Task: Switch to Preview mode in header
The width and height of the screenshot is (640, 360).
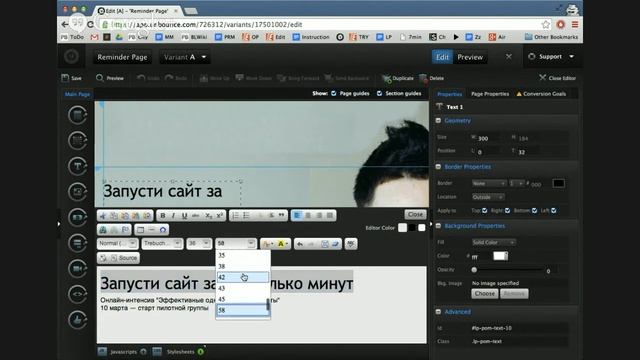Action: tap(470, 57)
